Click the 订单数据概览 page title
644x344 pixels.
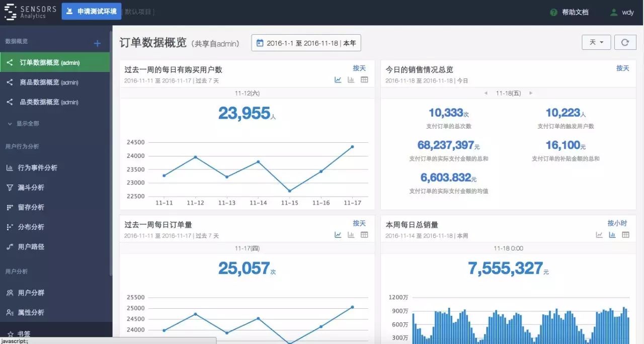pos(153,43)
